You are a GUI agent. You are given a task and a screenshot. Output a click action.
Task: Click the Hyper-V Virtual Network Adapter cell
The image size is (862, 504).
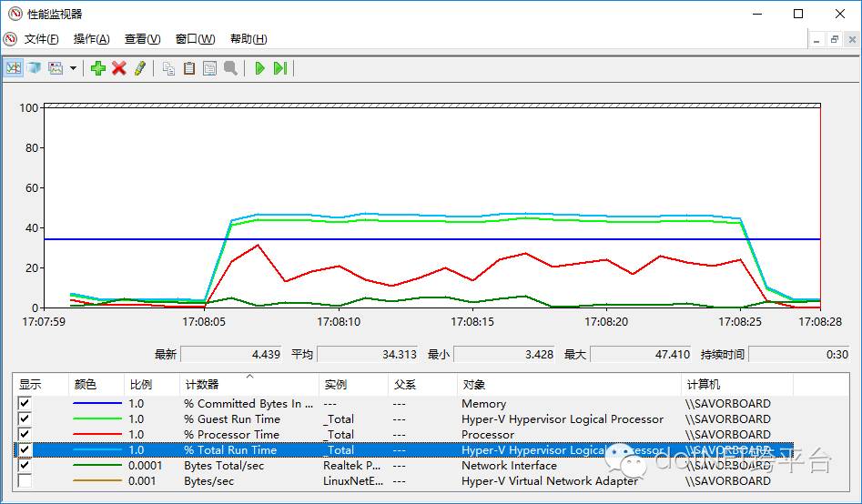[x=550, y=481]
